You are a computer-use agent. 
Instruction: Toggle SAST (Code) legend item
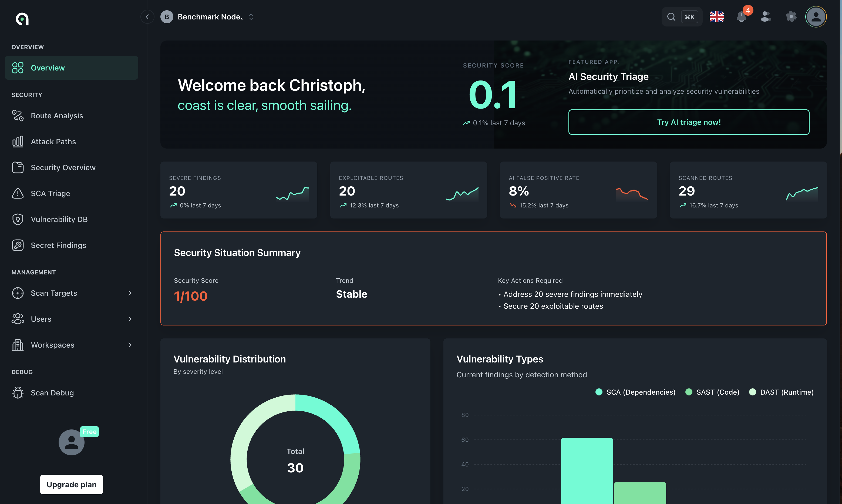pyautogui.click(x=712, y=392)
